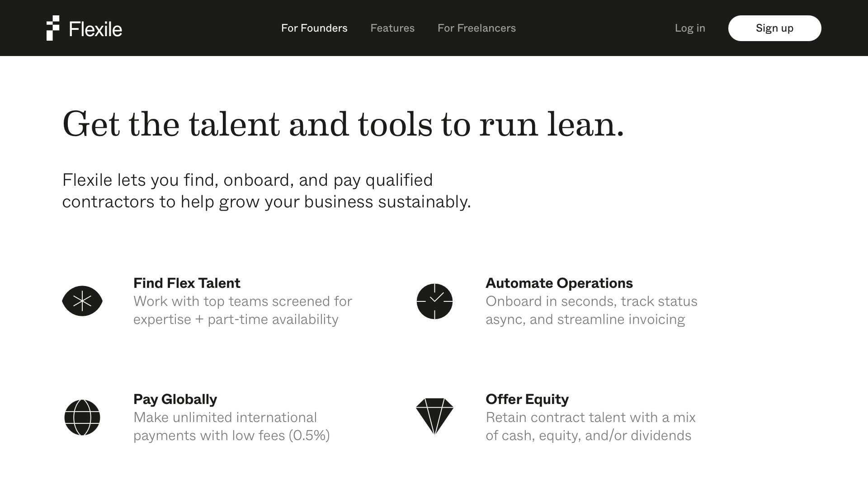Click the main headline about running lean
Screen dimensions: 868x488
click(x=344, y=124)
